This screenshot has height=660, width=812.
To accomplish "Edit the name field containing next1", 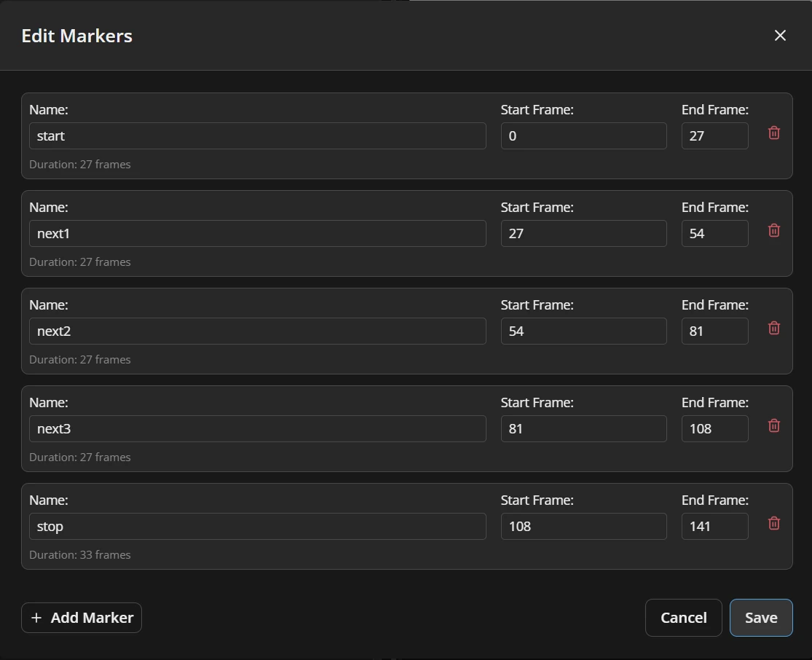I will coord(257,234).
